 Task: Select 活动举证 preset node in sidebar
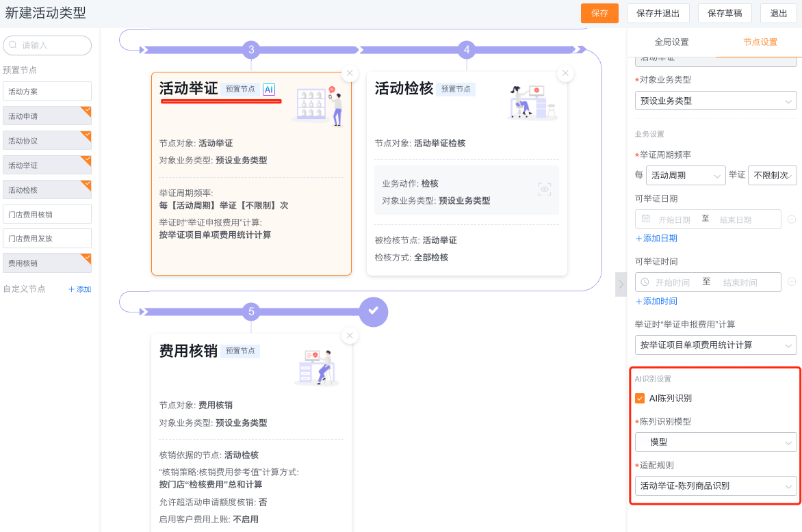point(47,165)
